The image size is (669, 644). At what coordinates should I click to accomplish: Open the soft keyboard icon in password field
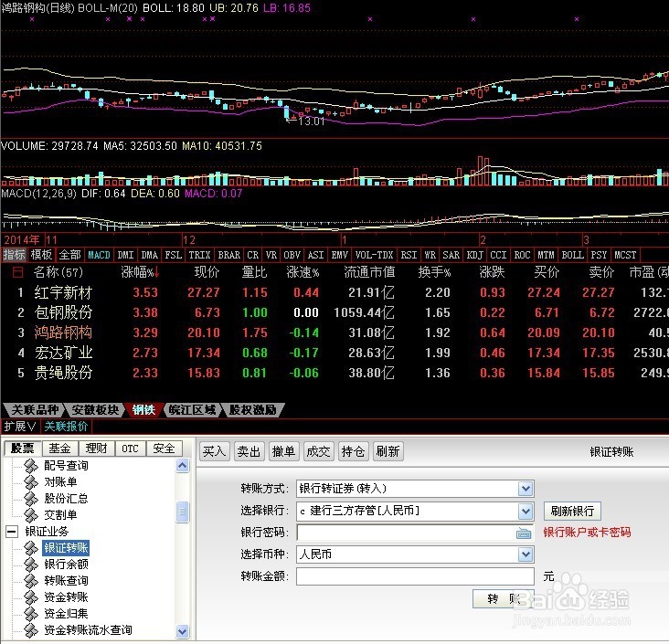(524, 533)
